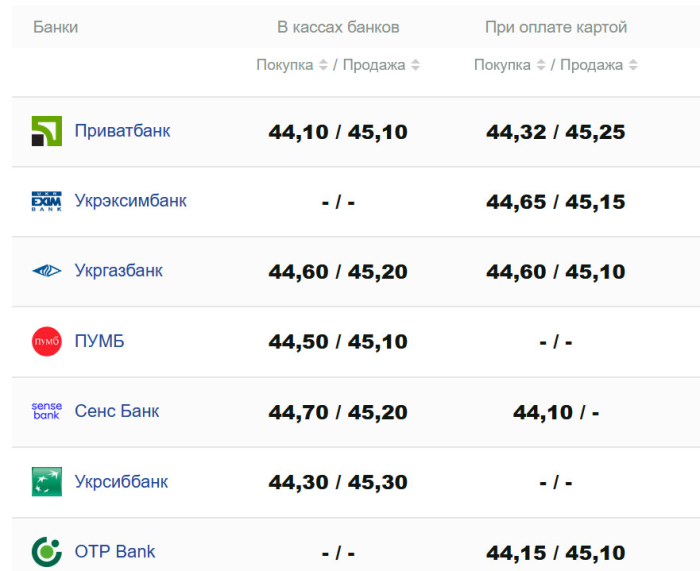Open the Сенс Банк link
The height and width of the screenshot is (571, 700).
tap(116, 411)
